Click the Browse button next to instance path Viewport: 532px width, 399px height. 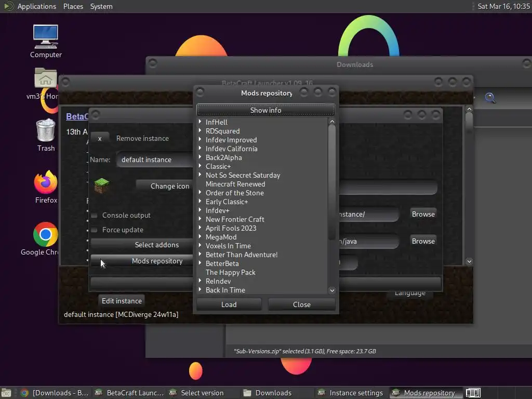pos(423,214)
